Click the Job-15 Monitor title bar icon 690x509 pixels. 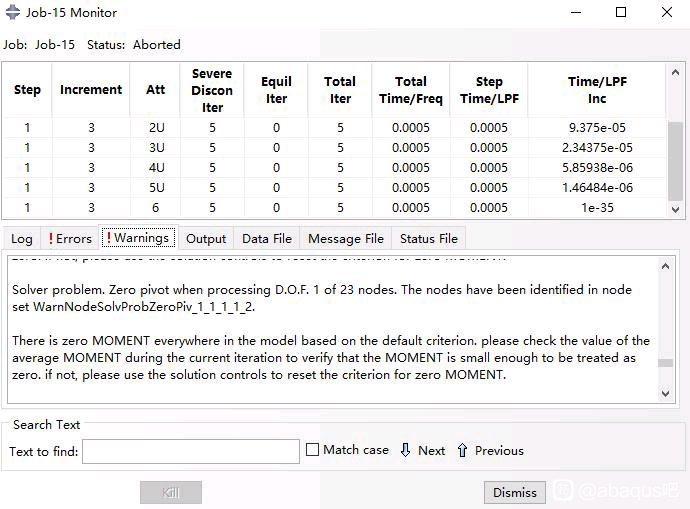(13, 12)
